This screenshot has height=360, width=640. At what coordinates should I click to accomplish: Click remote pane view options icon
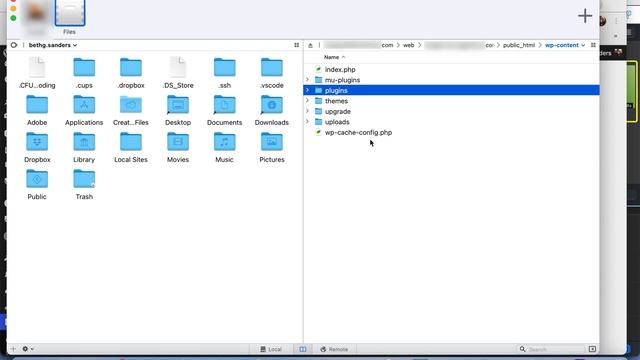(x=593, y=45)
